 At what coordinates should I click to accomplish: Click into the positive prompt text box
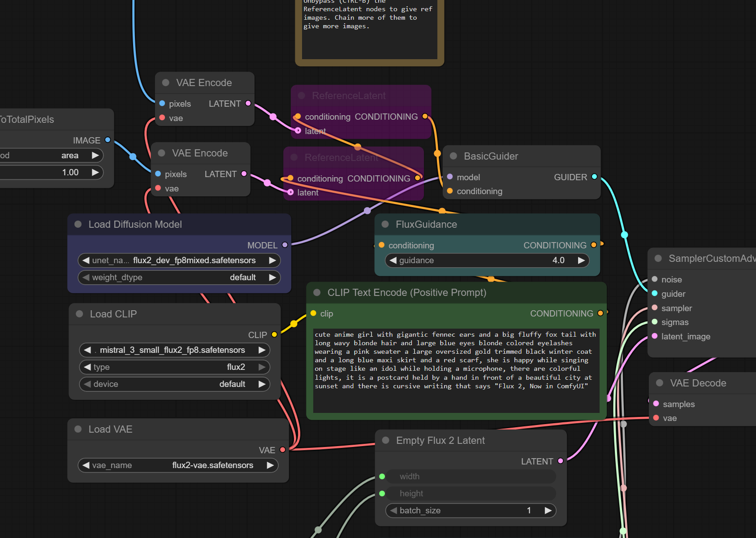pyautogui.click(x=456, y=370)
